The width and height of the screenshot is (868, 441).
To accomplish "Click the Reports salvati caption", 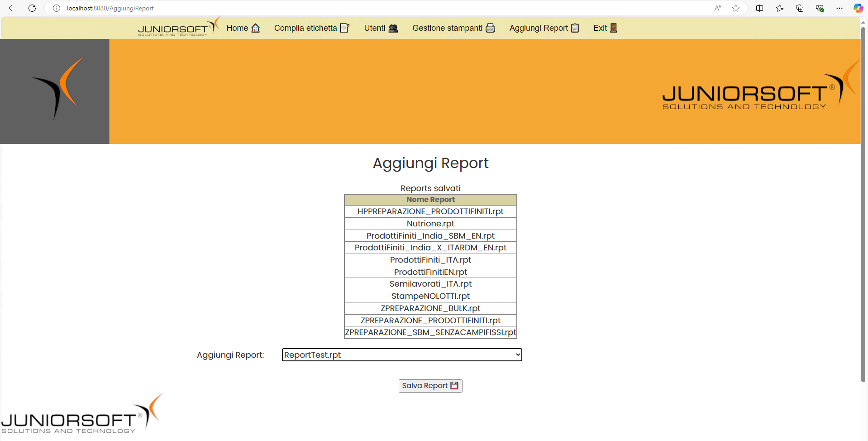I will 430,188.
